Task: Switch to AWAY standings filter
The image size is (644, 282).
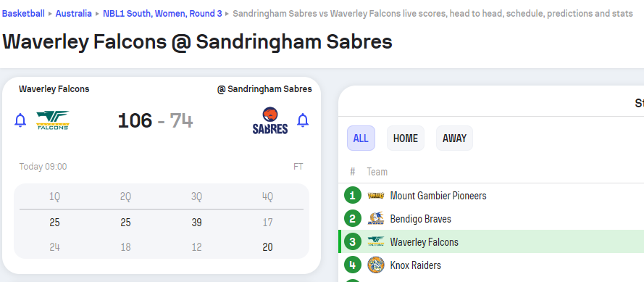Action: tap(454, 138)
